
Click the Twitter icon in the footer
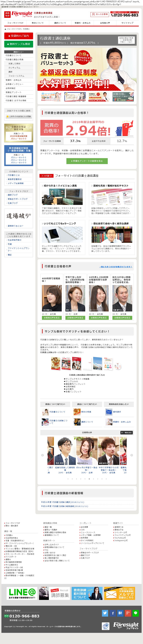click(105, 613)
